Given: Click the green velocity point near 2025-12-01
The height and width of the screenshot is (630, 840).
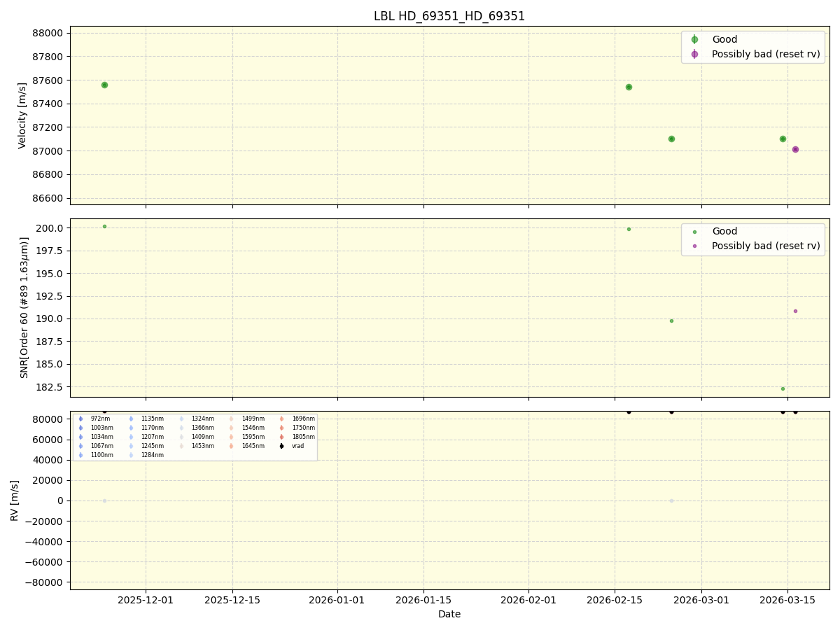Looking at the screenshot, I should point(104,84).
